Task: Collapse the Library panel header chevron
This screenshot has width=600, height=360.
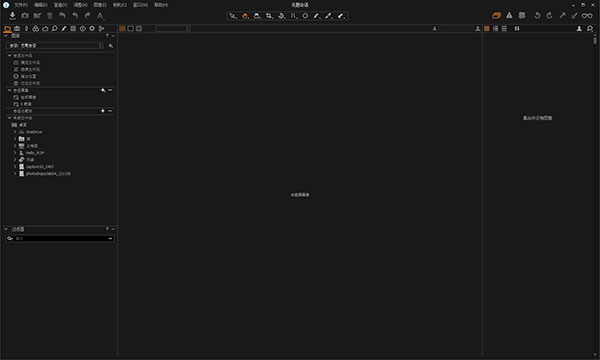Action: click(6, 36)
